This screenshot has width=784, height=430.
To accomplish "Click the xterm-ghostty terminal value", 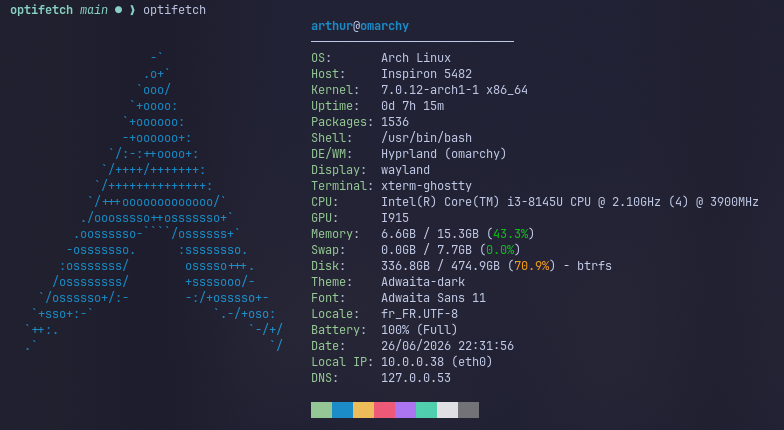I will 426,186.
